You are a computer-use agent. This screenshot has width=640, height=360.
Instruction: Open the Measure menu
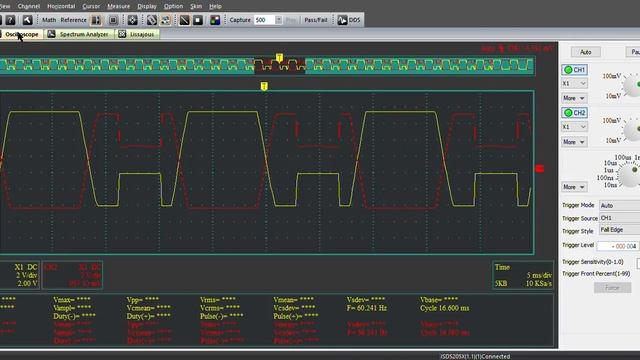pos(118,6)
